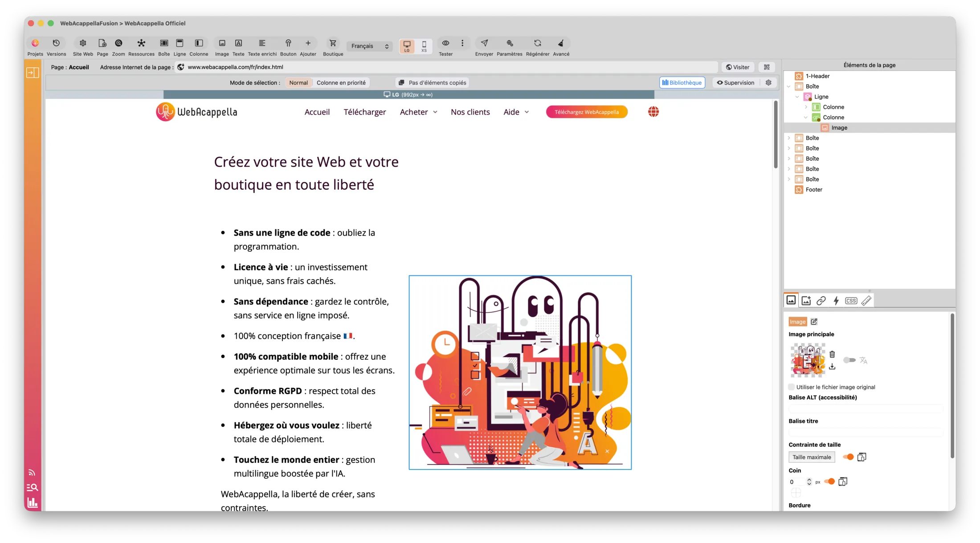The image size is (980, 543).
Task: Open the toolbar three-dot more menu
Action: tap(462, 43)
